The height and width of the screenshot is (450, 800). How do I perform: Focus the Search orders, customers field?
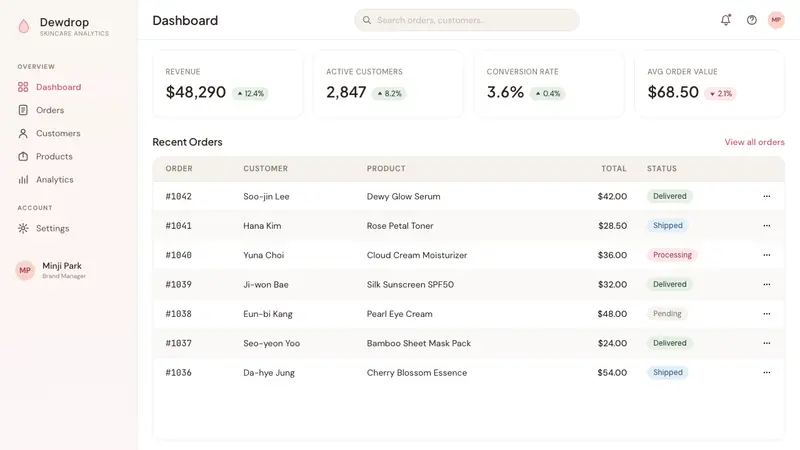(x=467, y=20)
